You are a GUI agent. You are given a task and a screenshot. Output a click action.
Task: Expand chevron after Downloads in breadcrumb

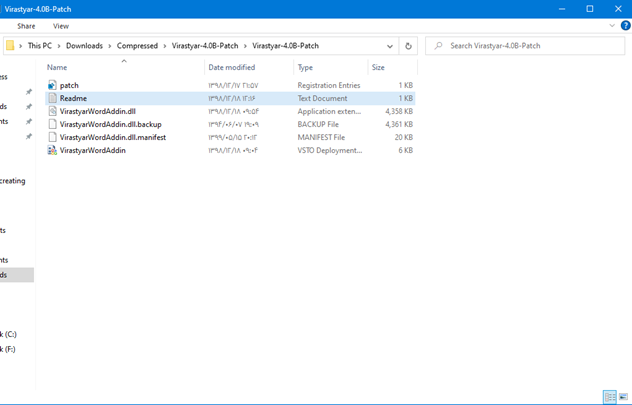[x=110, y=46]
